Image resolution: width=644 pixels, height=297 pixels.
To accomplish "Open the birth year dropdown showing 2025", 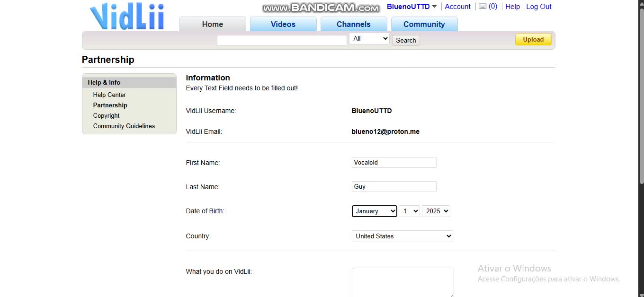I will pos(436,211).
